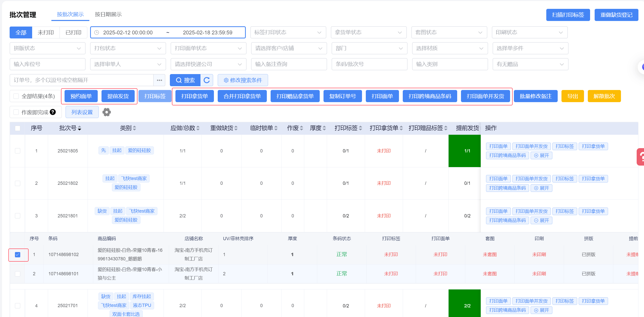
Task: Click the sort arrows on 批次号 column
Action: [79, 128]
